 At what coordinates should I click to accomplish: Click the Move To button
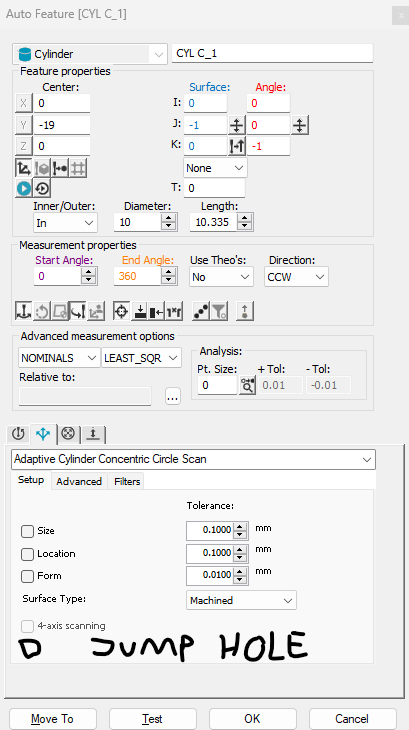(x=52, y=719)
